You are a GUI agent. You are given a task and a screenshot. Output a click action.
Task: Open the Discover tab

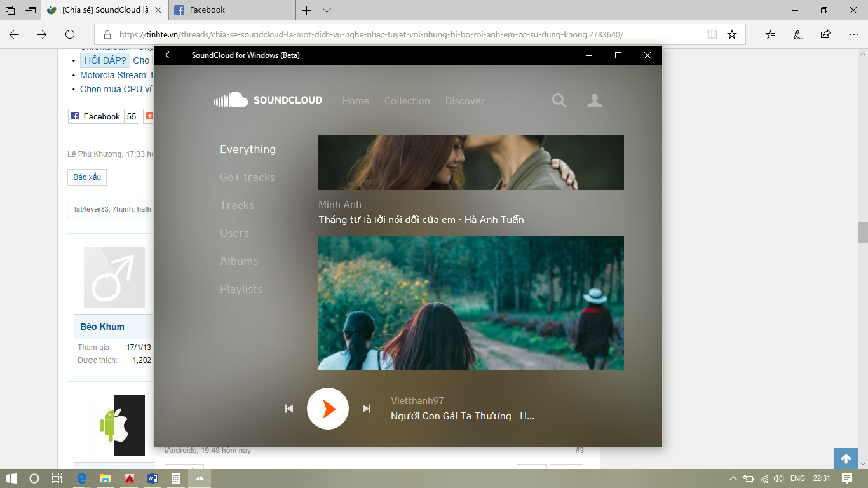click(x=465, y=101)
